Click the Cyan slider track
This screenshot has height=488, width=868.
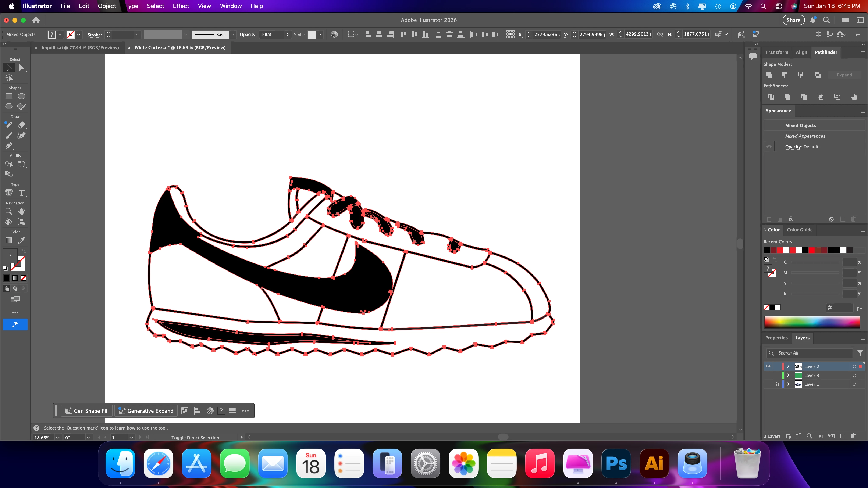pyautogui.click(x=815, y=262)
